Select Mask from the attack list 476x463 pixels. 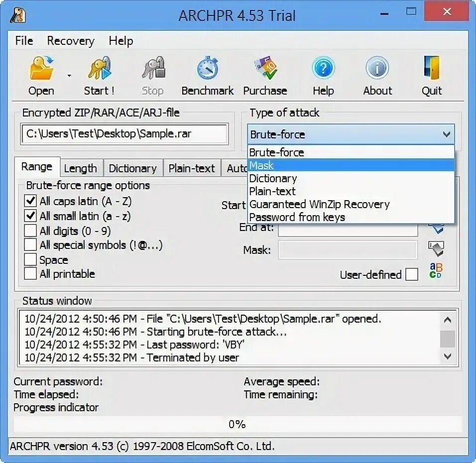[x=351, y=165]
